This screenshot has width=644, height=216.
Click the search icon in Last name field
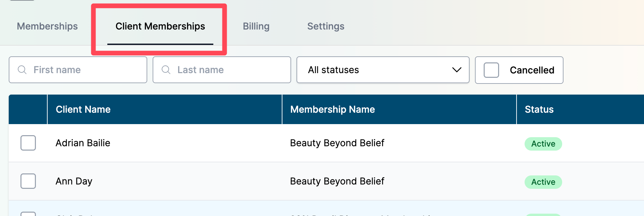[166, 70]
